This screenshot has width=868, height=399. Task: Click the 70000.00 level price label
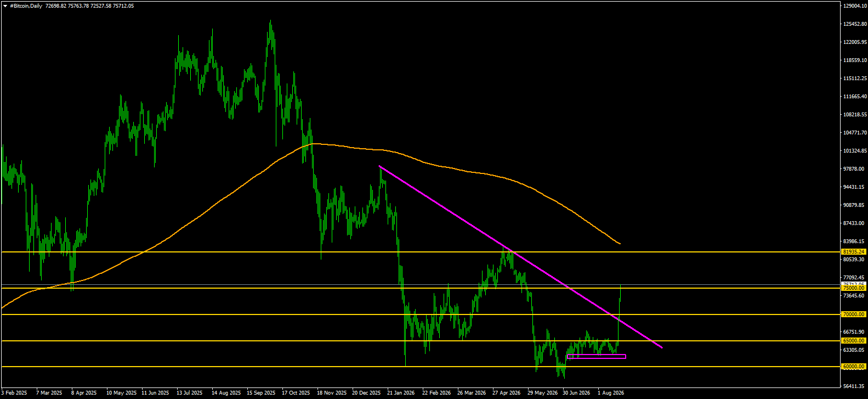point(854,314)
